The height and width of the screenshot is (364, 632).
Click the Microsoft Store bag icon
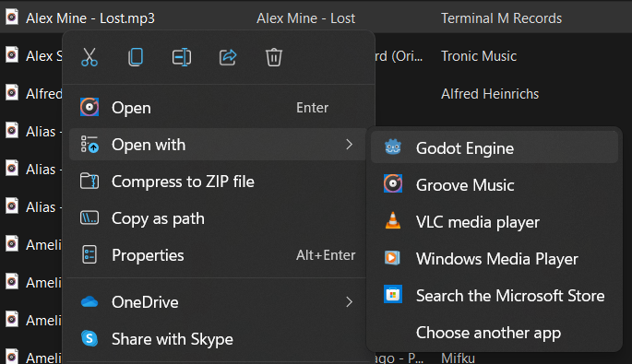tap(393, 294)
